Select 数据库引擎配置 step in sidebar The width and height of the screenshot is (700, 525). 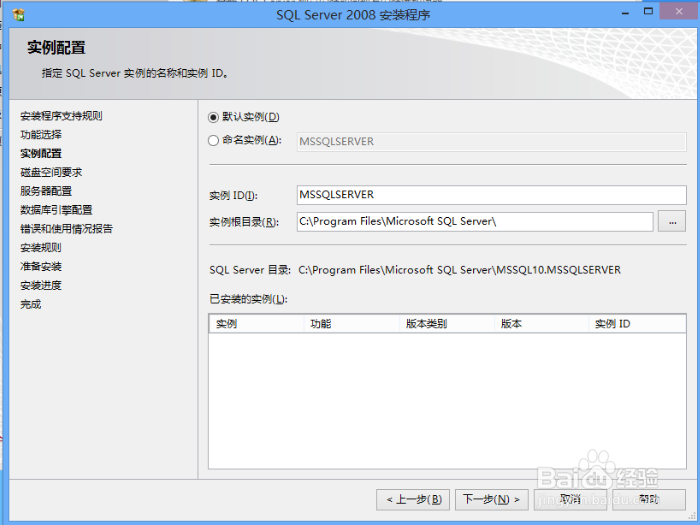coord(56,210)
